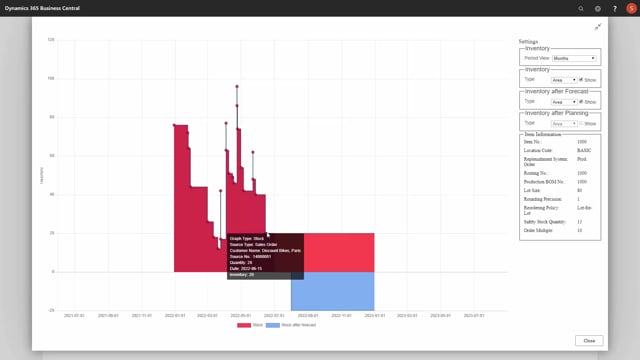Open the Period View dropdown

pos(574,58)
